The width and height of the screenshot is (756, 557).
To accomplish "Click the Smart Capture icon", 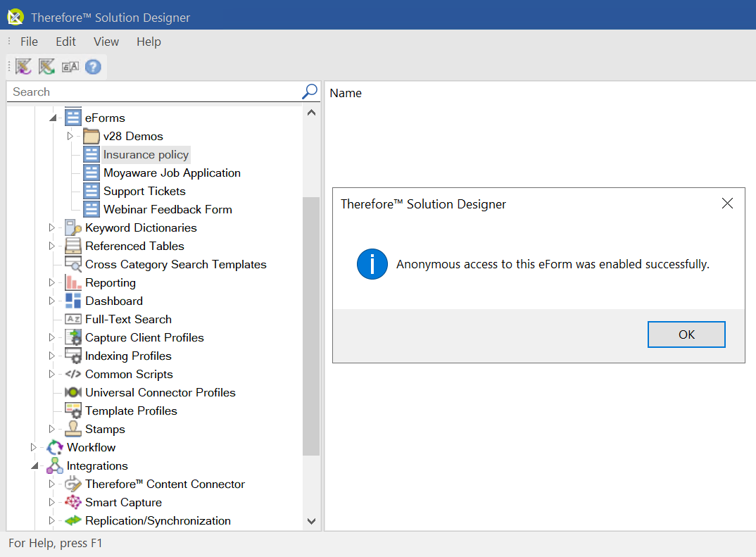I will coord(73,503).
